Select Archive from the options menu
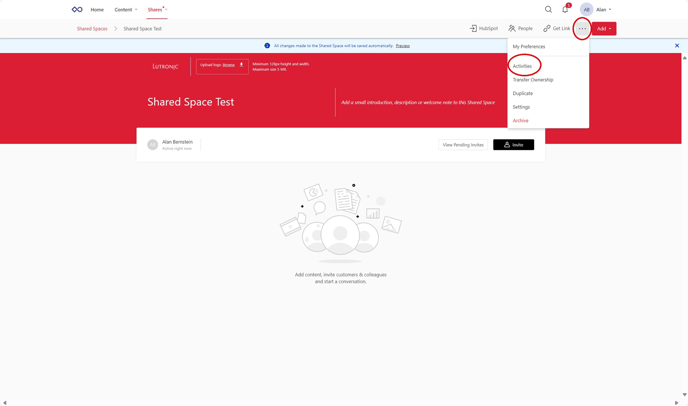This screenshot has width=688, height=406. [x=520, y=121]
